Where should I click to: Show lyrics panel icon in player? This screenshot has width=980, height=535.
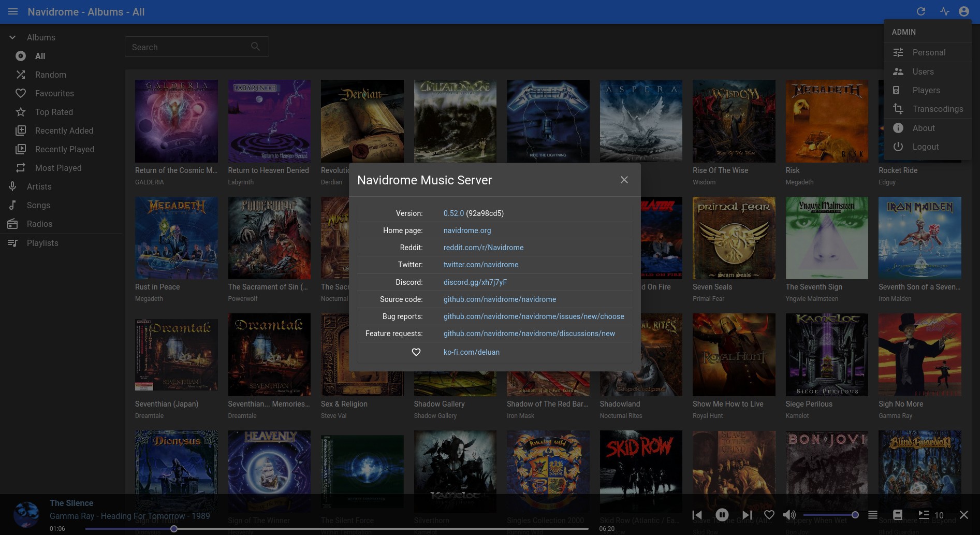[898, 515]
